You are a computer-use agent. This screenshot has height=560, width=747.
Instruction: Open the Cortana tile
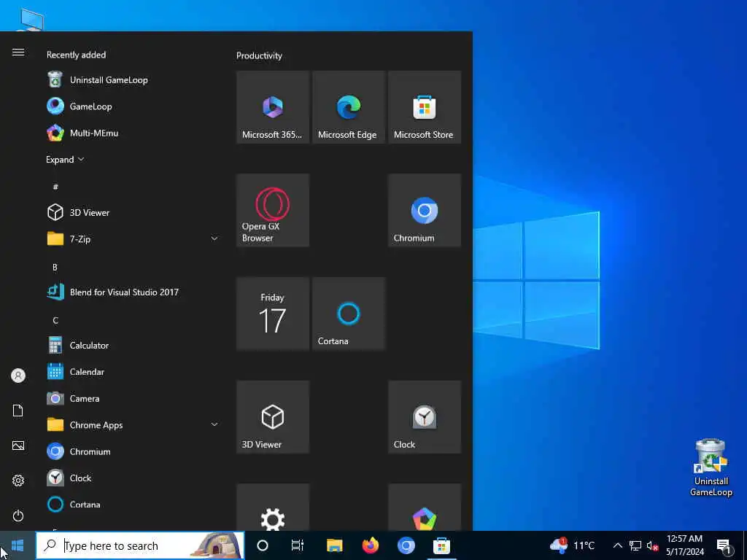coord(349,314)
